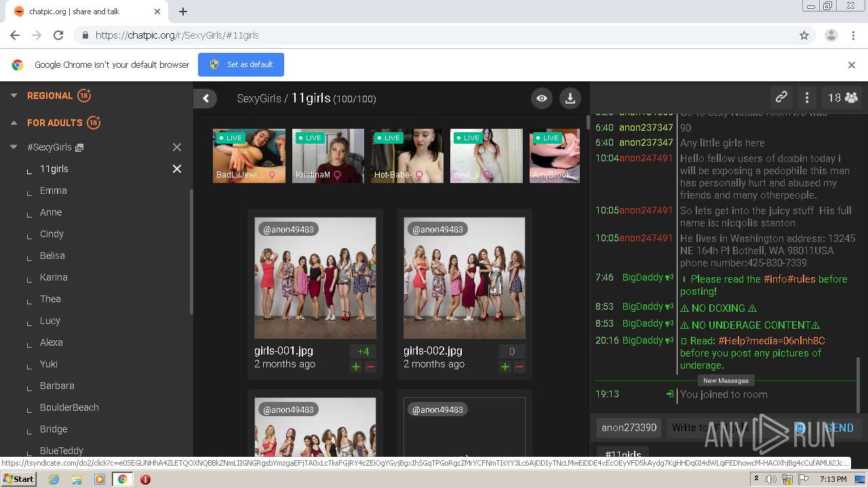This screenshot has height=488, width=868.
Task: Open the Yuki subroom
Action: tap(49, 364)
